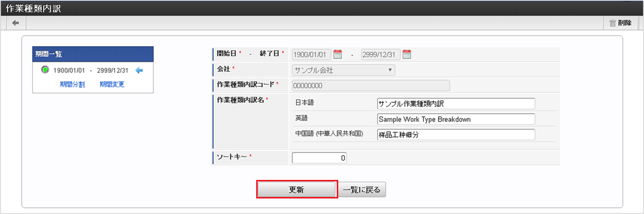Open the end date calendar picker
644x214 pixels.
(406, 54)
